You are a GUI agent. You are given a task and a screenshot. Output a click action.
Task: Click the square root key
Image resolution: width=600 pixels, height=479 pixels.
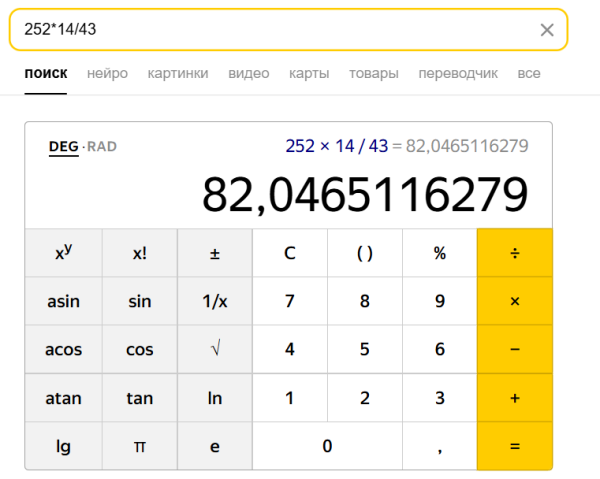[214, 350]
